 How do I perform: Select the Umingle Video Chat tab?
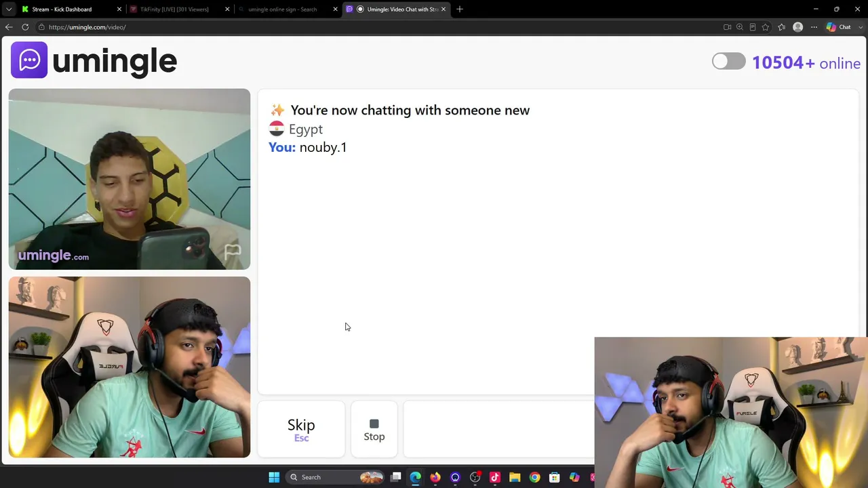click(396, 9)
